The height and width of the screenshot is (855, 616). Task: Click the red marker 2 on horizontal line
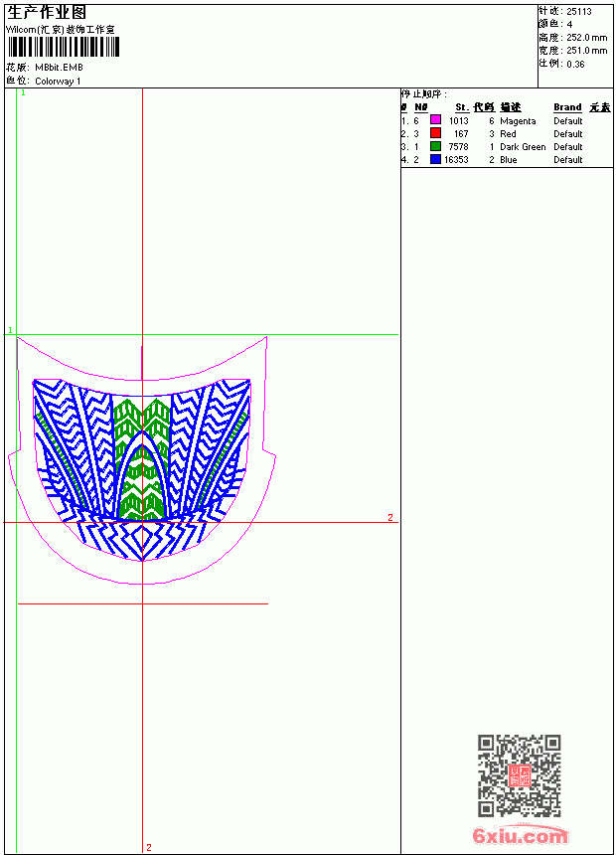click(x=390, y=517)
